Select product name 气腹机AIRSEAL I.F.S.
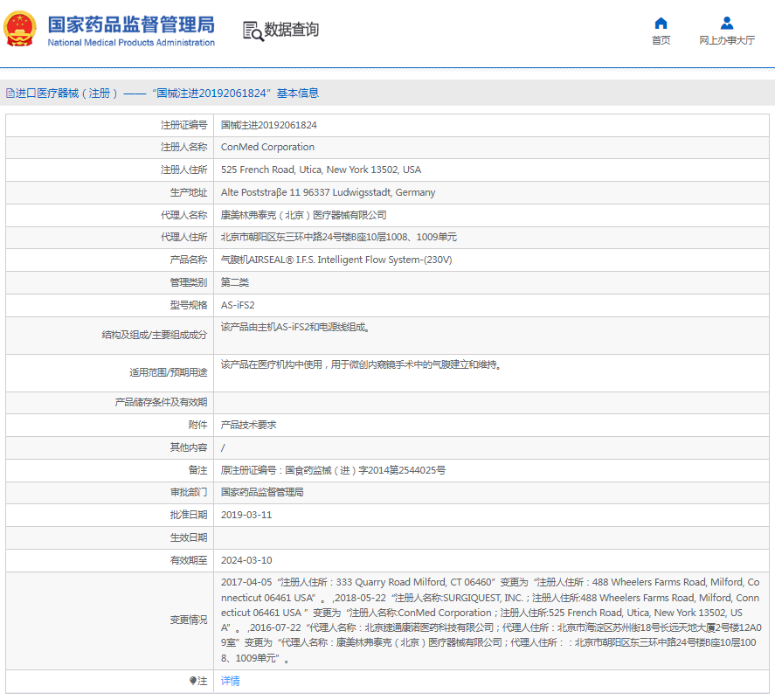This screenshot has width=775, height=700. point(336,260)
